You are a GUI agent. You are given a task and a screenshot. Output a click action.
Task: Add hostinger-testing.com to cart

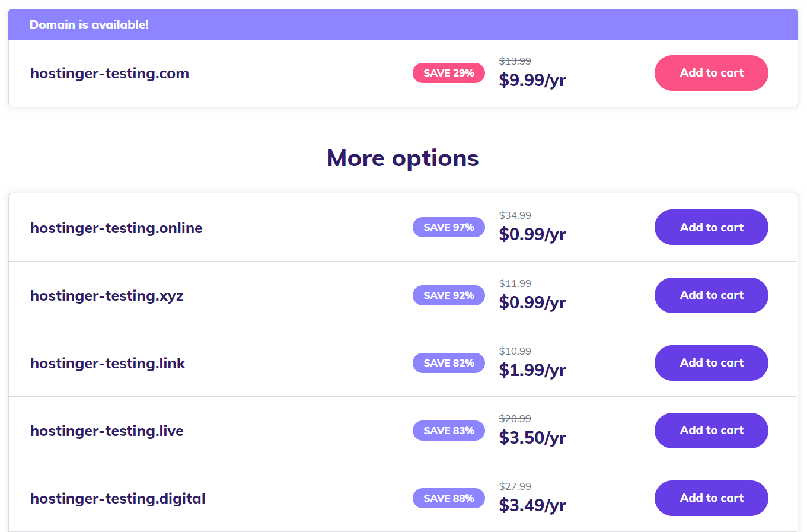point(711,73)
